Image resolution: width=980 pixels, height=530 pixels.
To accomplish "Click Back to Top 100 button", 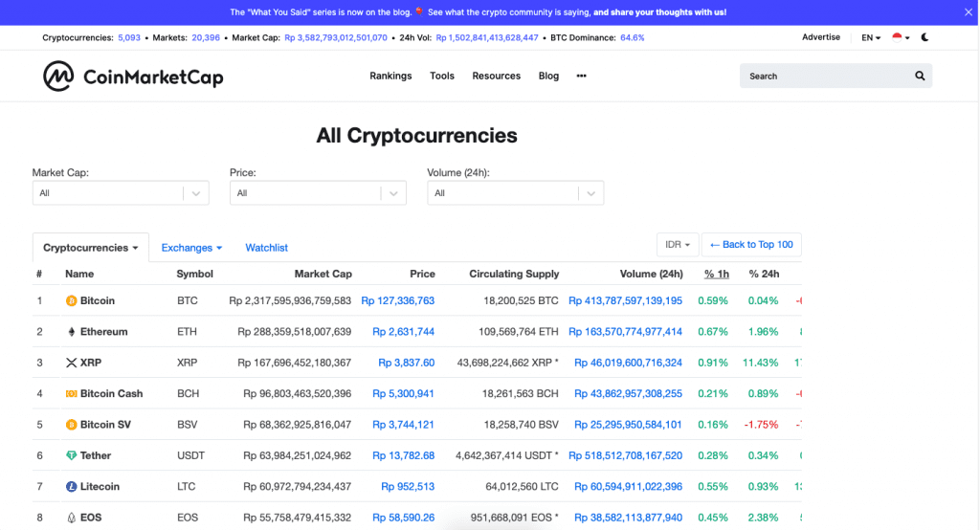I will (x=752, y=245).
